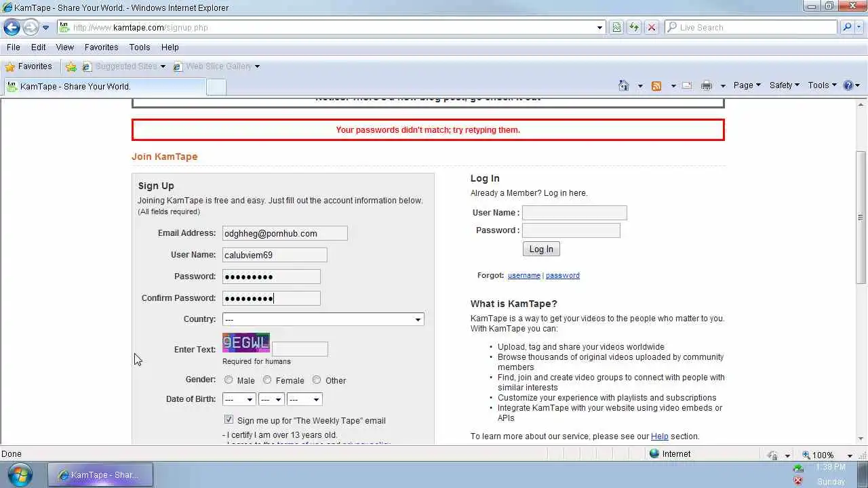Open the Safety command bar menu
This screenshot has width=868, height=488.
click(785, 85)
